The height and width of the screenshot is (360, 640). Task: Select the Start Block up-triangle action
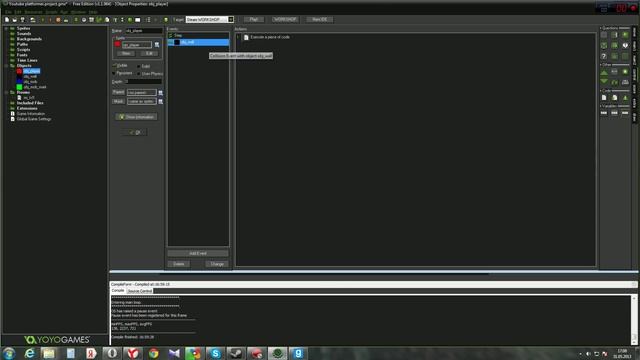pos(604,72)
